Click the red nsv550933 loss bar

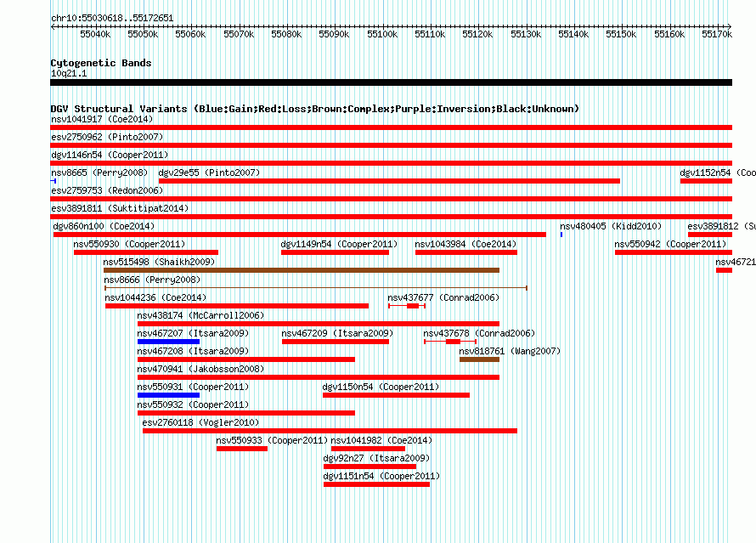(242, 449)
